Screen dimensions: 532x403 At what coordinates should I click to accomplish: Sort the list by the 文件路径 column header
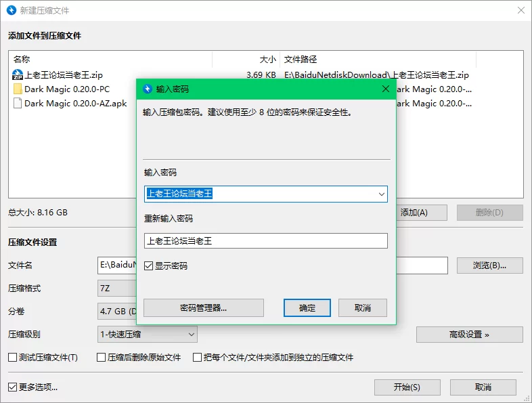378,60
